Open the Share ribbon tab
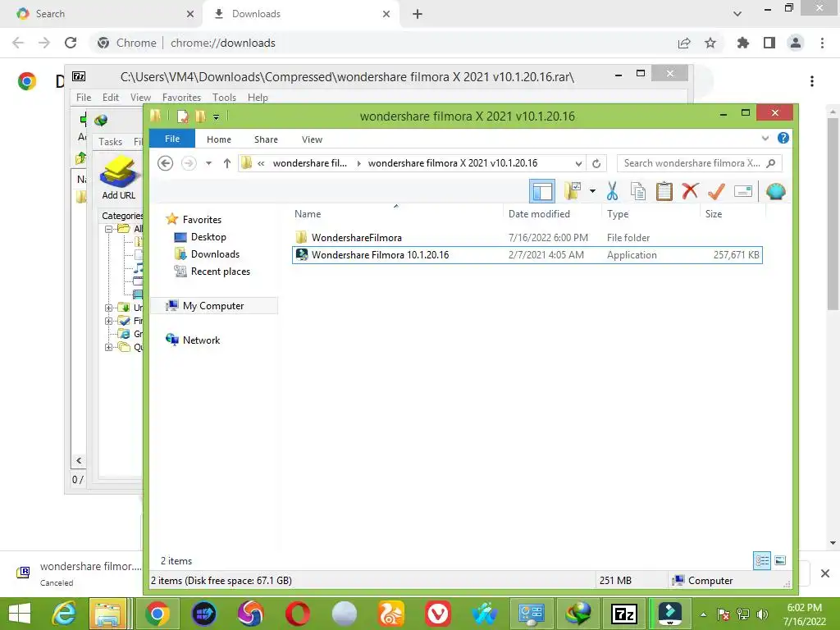The width and height of the screenshot is (840, 630). click(x=266, y=139)
